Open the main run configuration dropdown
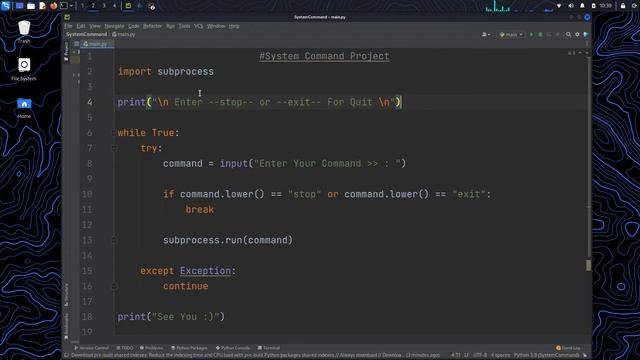The width and height of the screenshot is (640, 360). click(x=511, y=35)
